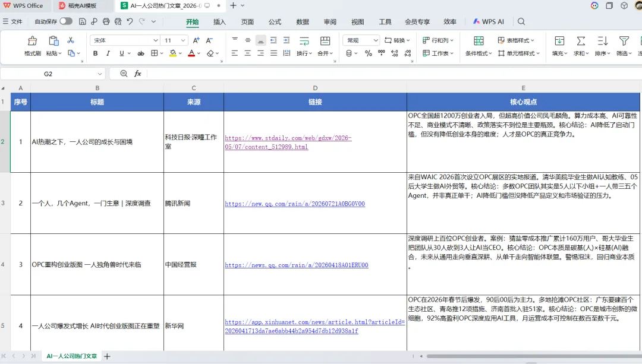Click the print icon in quick access bar
This screenshot has width=642, height=364.
tap(106, 21)
